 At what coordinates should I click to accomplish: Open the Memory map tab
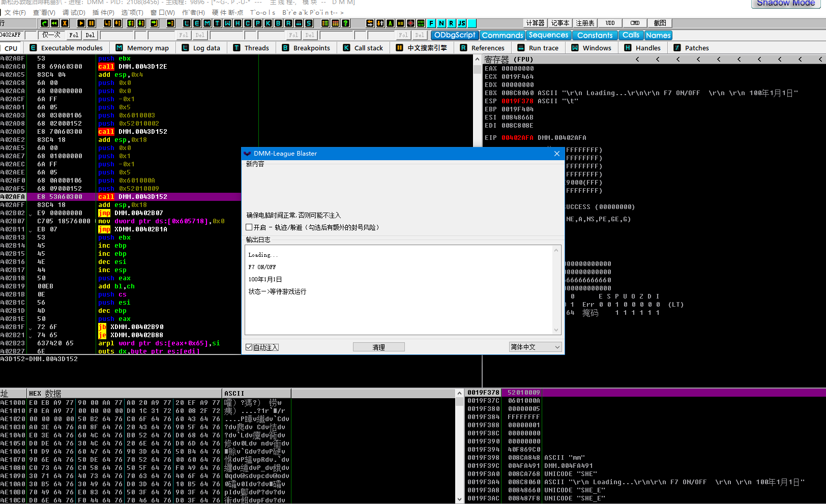pyautogui.click(x=142, y=48)
